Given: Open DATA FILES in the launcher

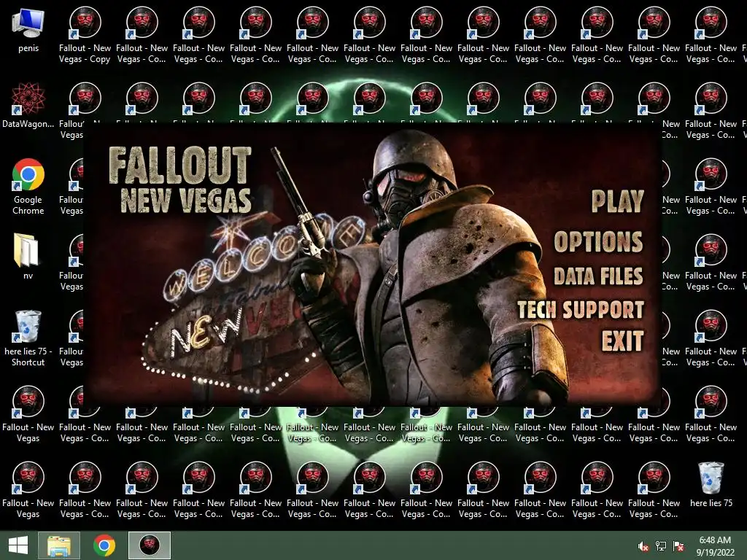Looking at the screenshot, I should pyautogui.click(x=598, y=276).
